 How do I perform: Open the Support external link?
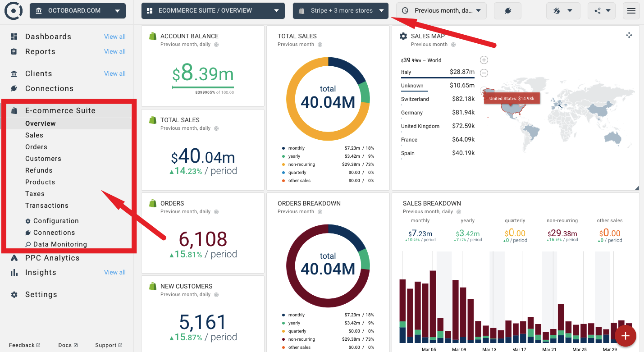pyautogui.click(x=109, y=345)
